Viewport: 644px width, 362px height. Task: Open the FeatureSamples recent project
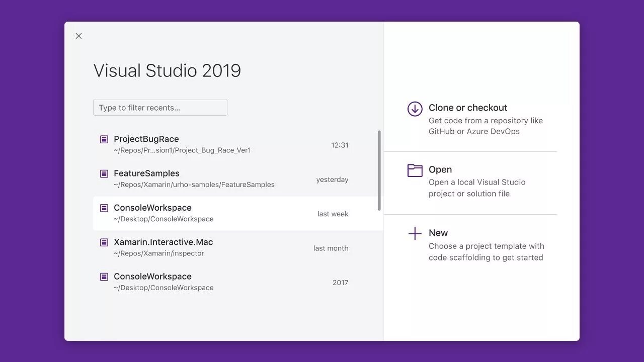(x=237, y=179)
